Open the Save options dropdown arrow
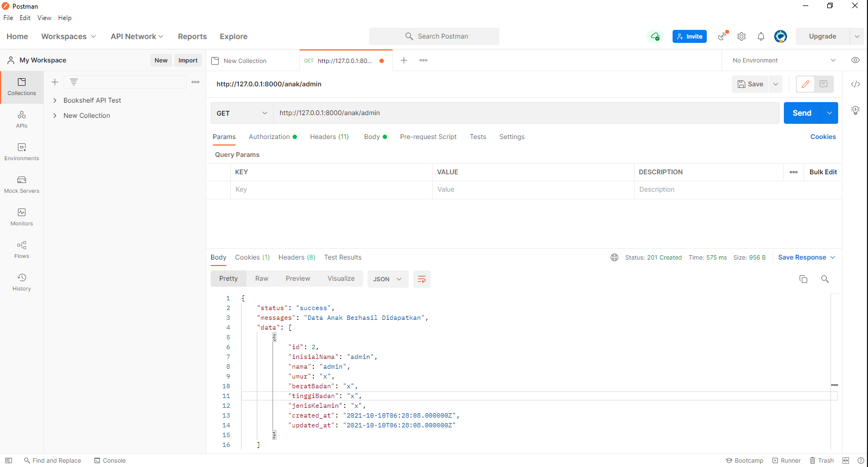This screenshot has width=868, height=467. [776, 84]
